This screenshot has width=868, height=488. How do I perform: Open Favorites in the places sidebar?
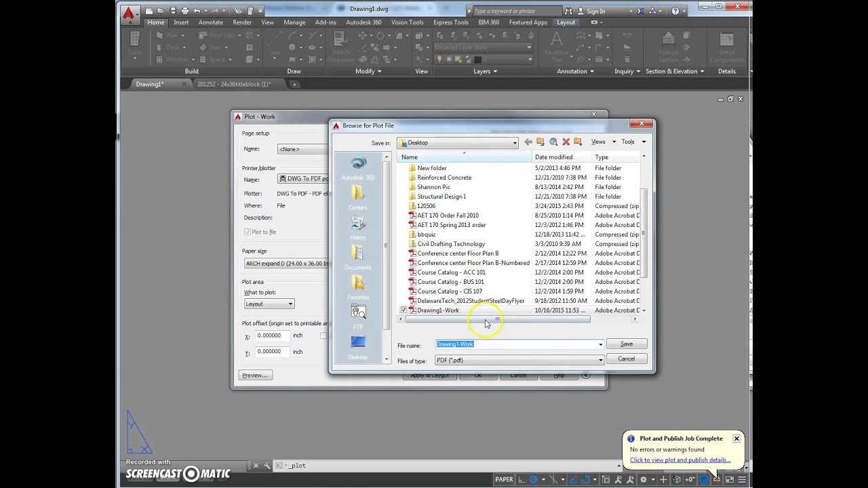coord(358,287)
